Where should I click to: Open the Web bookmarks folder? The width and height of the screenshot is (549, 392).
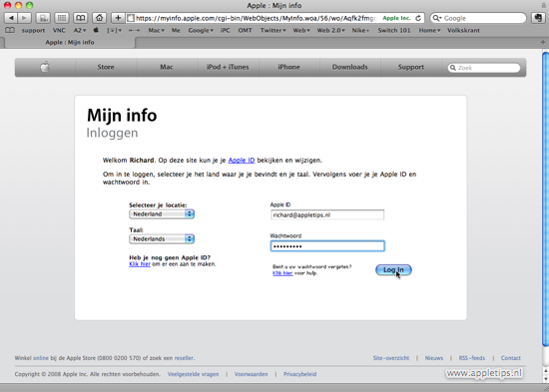pos(301,31)
